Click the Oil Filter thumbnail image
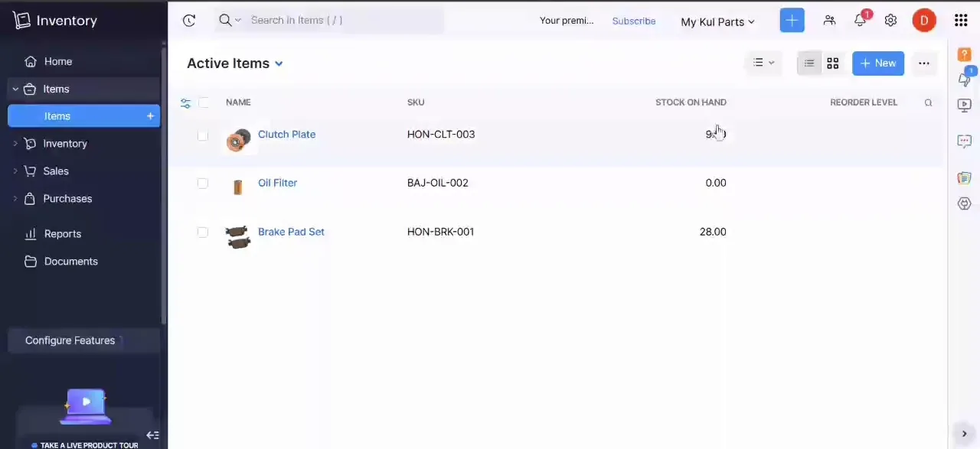This screenshot has height=449, width=980. [x=237, y=187]
